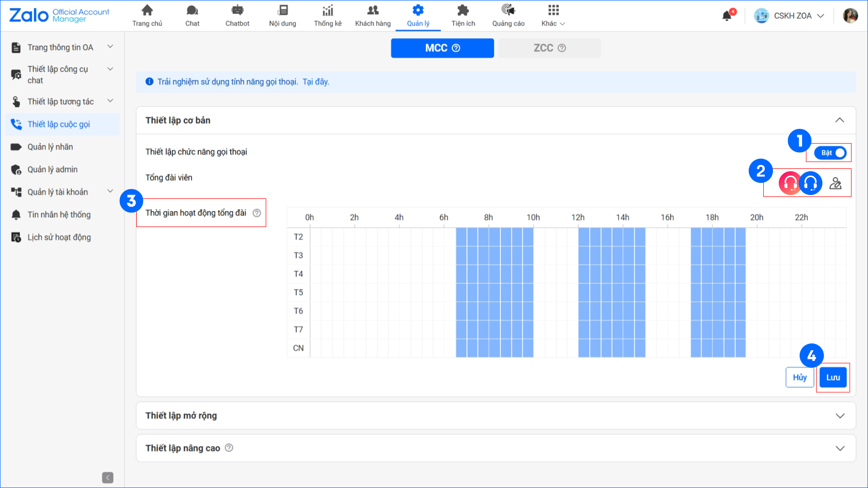Expand Quản lý tài khoản menu
The image size is (868, 488).
110,191
